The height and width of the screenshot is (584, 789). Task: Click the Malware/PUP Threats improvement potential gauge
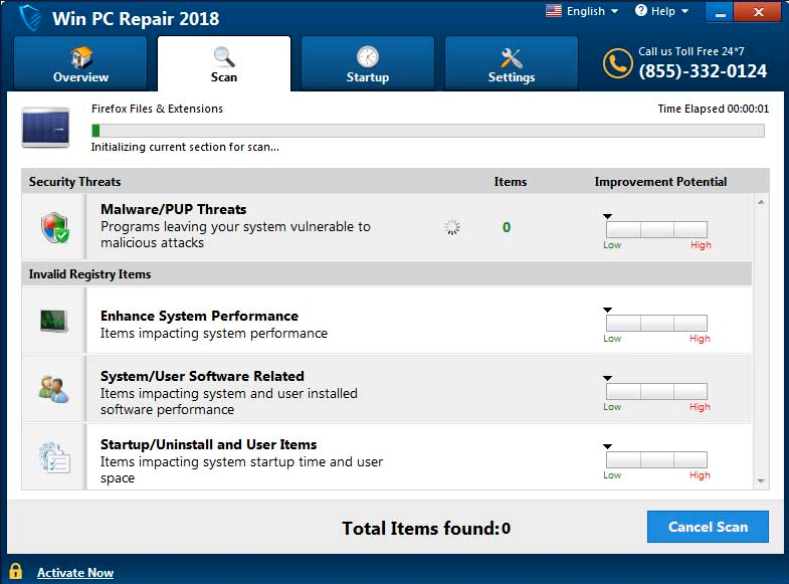[x=656, y=230]
